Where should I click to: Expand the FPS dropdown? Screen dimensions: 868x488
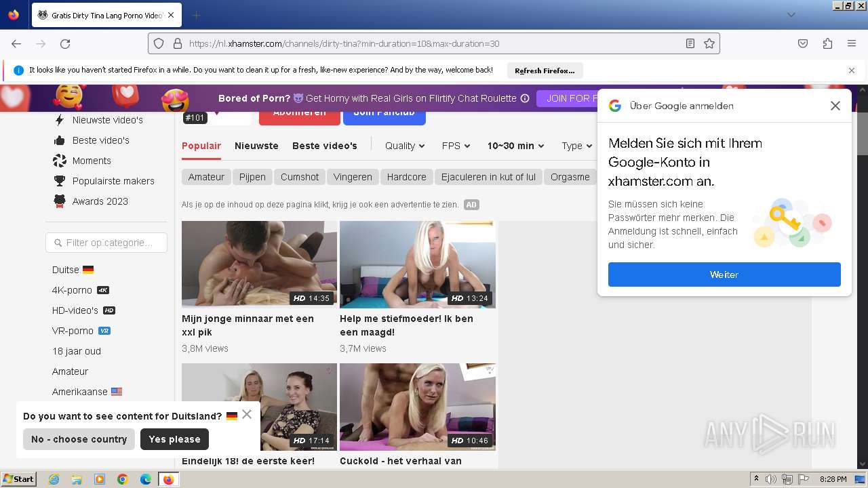(457, 146)
